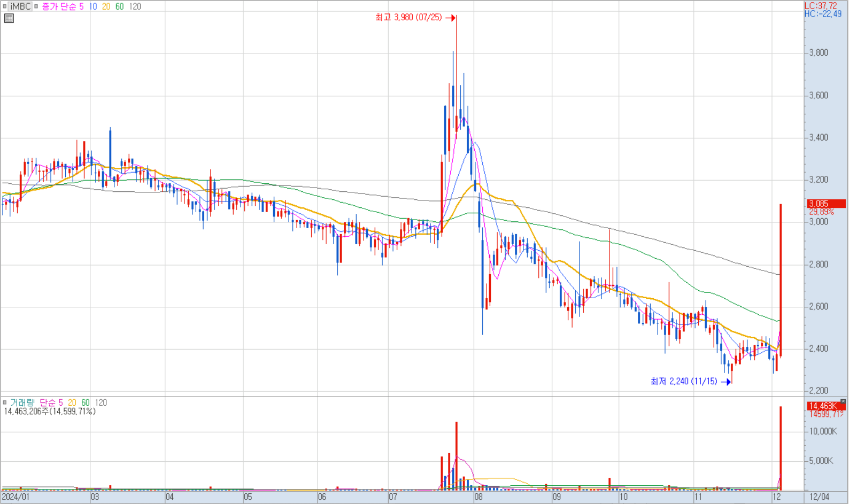Click the 거래량 volume indicator label
This screenshot has height=504, width=849.
click(22, 402)
